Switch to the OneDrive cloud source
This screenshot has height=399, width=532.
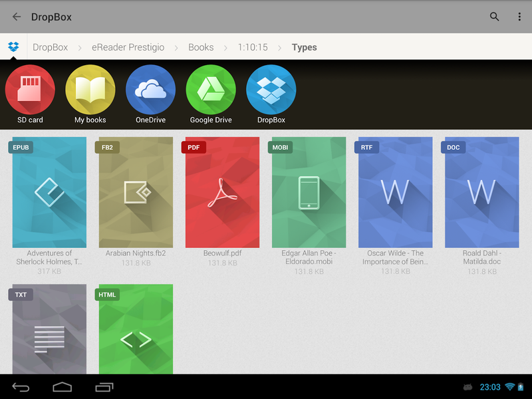click(150, 93)
